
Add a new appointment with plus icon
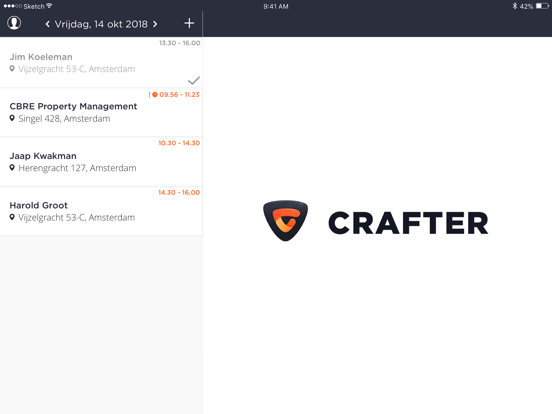point(189,23)
